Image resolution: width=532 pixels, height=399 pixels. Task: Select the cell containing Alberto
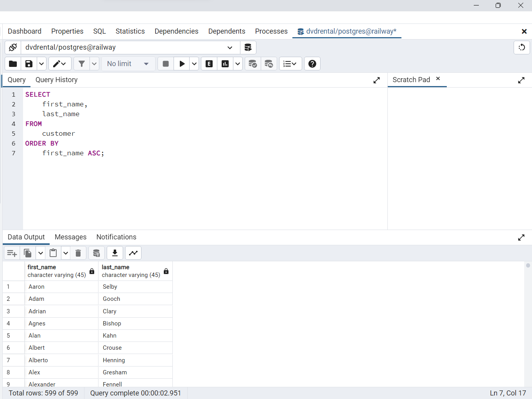61,360
